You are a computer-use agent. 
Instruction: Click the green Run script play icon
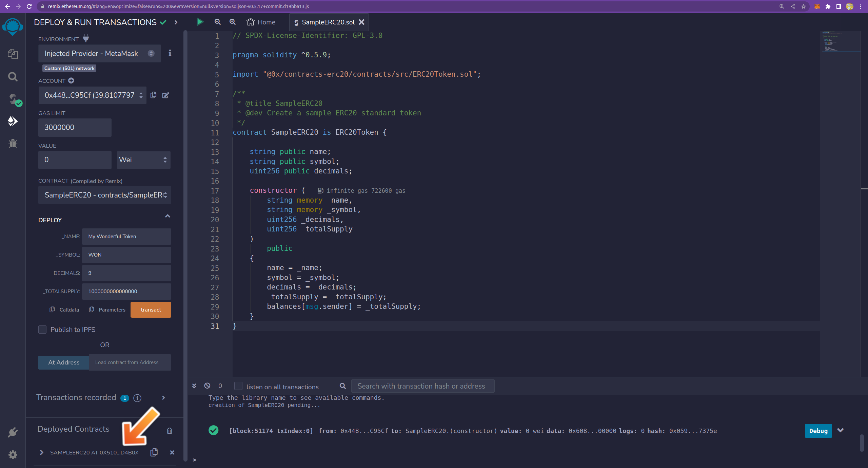[x=200, y=22]
